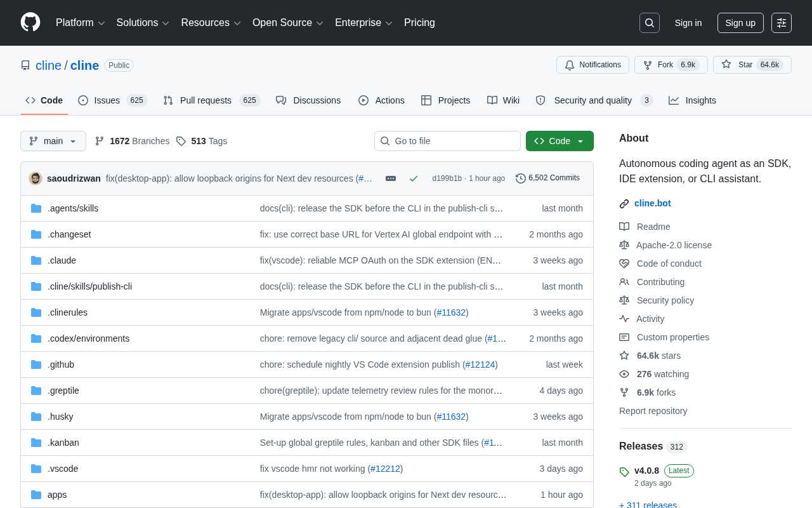Switch to the Insights tab
The width and height of the screenshot is (812, 508).
pos(692,100)
